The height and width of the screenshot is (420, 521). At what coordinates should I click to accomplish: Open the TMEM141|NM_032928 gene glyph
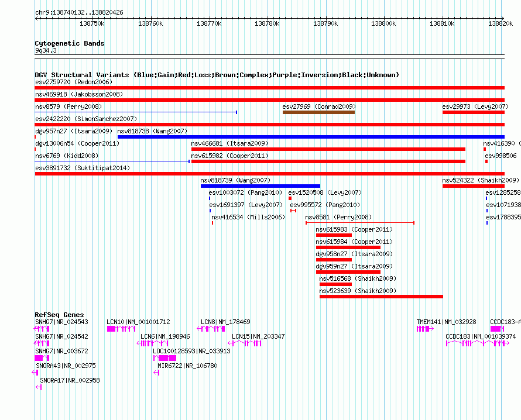pyautogui.click(x=425, y=329)
